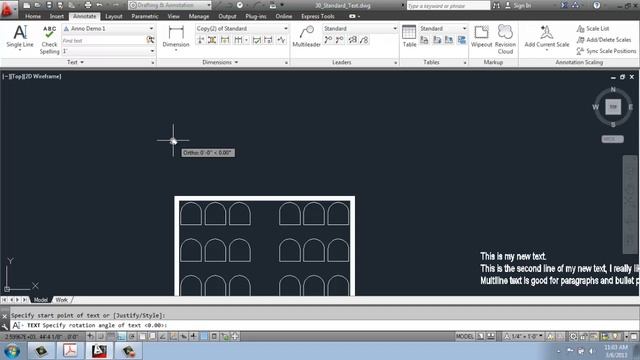The image size is (640, 360).
Task: Click the New drawing icon in quick access toolbar
Action: tap(27, 5)
